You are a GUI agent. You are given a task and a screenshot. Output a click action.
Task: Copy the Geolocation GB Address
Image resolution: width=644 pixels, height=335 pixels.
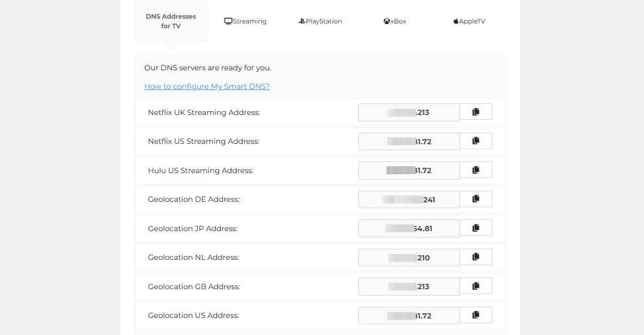pos(476,285)
